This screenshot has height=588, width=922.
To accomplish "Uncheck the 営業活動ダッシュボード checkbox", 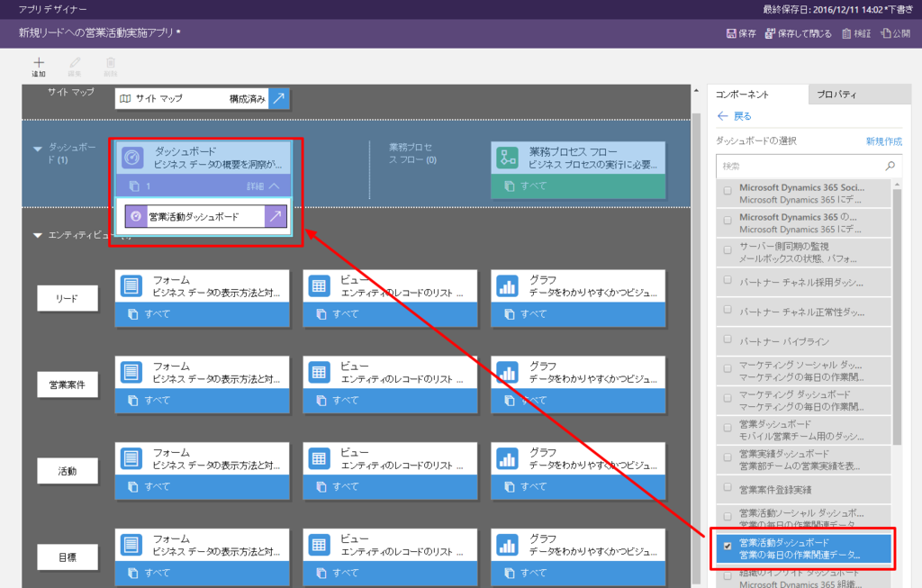I will 728,546.
